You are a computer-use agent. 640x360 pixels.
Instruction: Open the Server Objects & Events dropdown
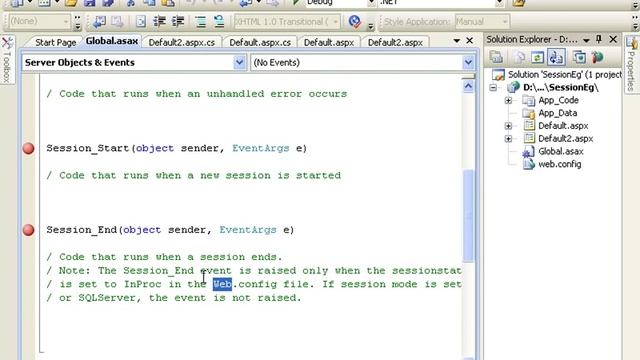[239, 62]
